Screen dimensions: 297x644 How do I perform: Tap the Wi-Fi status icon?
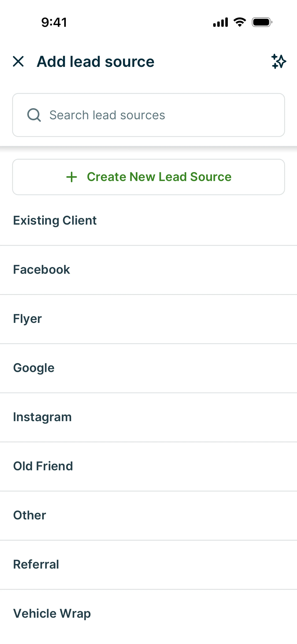coord(239,22)
